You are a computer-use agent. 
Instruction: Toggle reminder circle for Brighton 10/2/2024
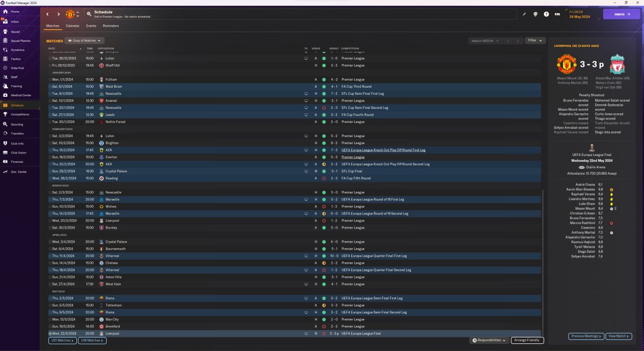click(x=50, y=143)
